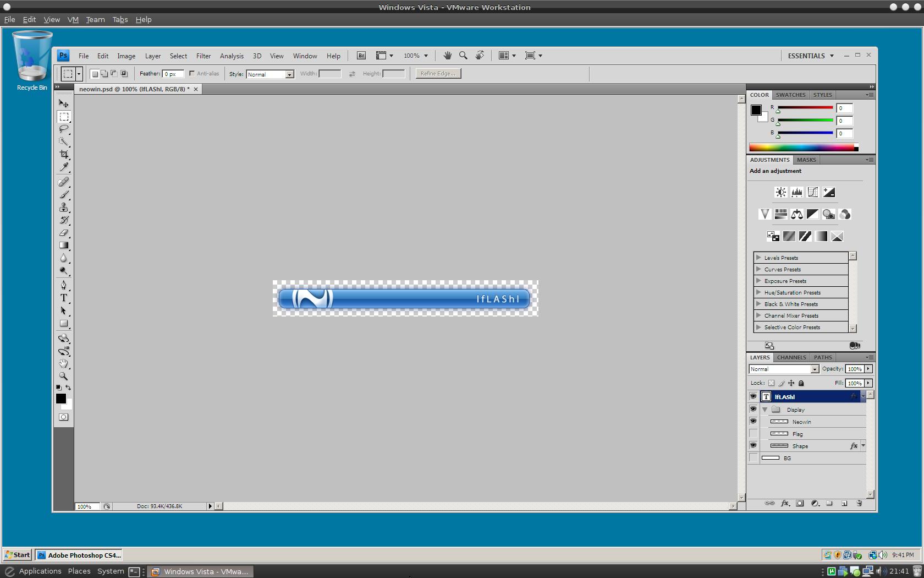Collapse the Display layer group
The width and height of the screenshot is (924, 578).
pyautogui.click(x=765, y=410)
